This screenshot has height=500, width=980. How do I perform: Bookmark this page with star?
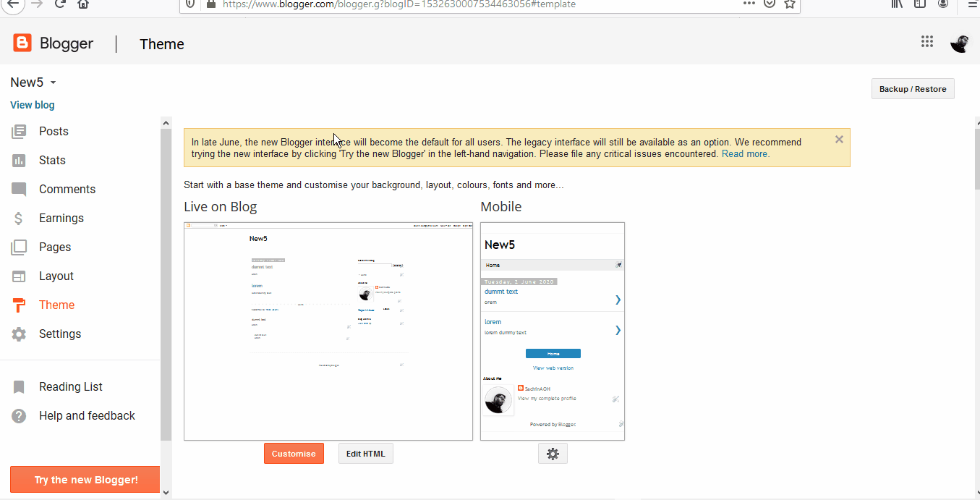pos(790,4)
